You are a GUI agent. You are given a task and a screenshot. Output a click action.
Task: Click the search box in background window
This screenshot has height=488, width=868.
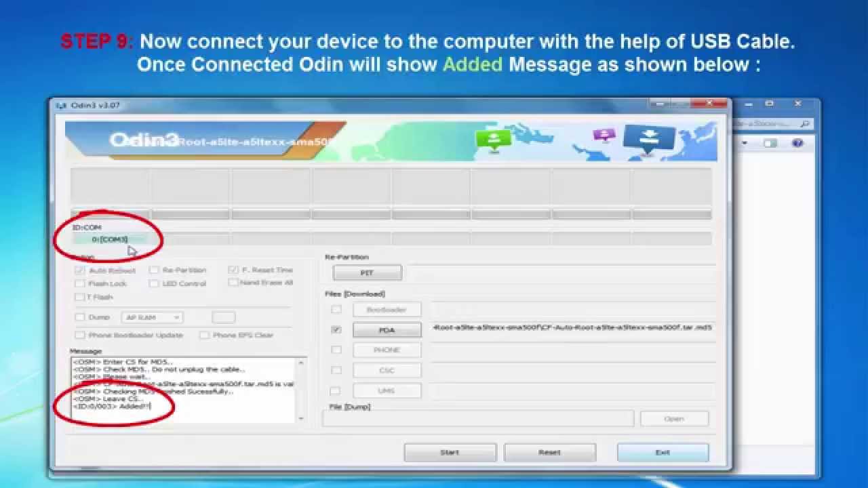point(774,124)
